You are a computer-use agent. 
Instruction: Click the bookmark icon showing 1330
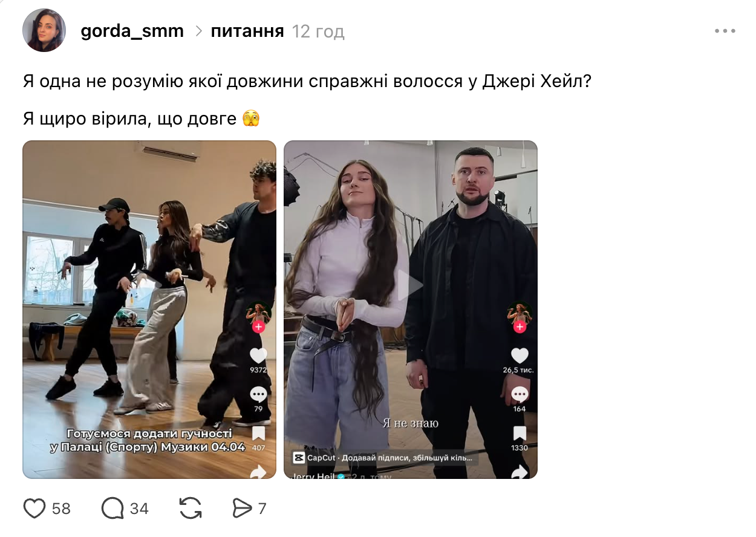(520, 434)
